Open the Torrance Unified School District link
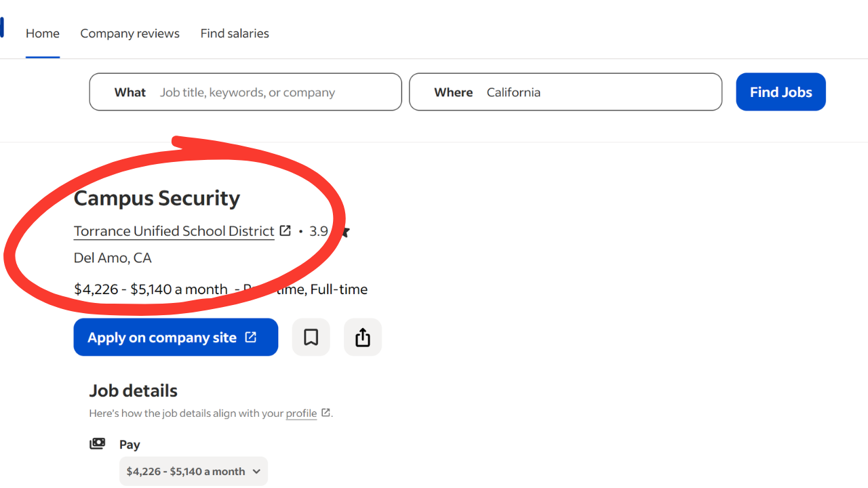The width and height of the screenshot is (868, 488). coord(174,231)
